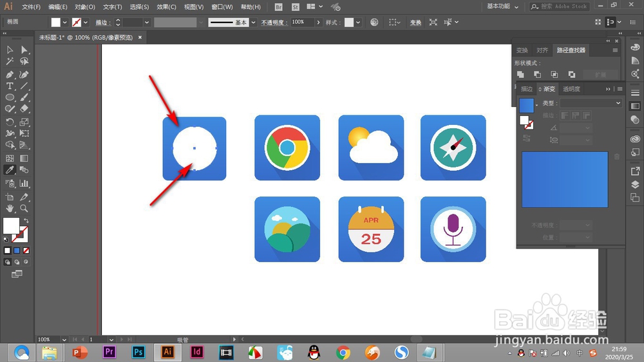Viewport: 644px width, 362px height.
Task: Expand the opacity arrow next to 100%
Action: coord(318,23)
